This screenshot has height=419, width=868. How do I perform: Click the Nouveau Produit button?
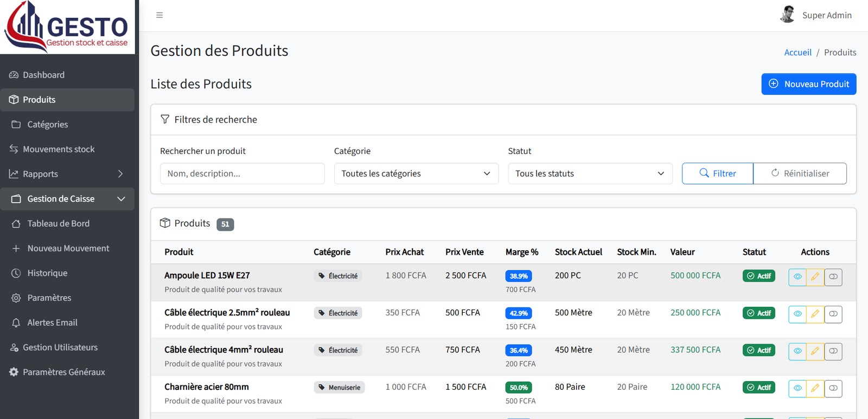pos(809,84)
